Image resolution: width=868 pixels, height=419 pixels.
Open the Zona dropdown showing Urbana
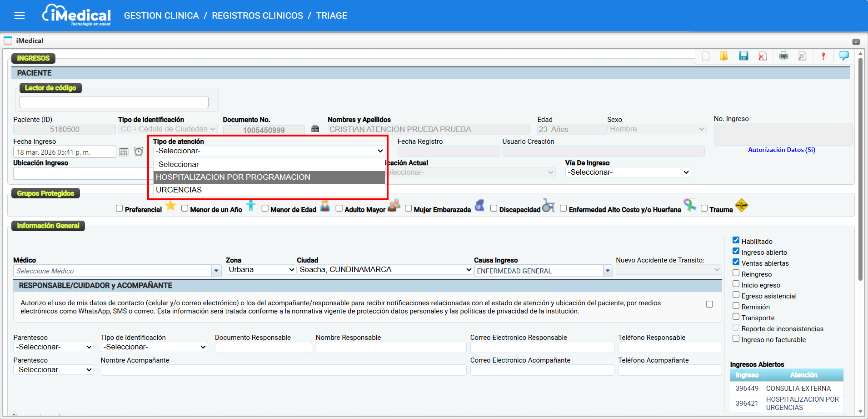tap(261, 270)
